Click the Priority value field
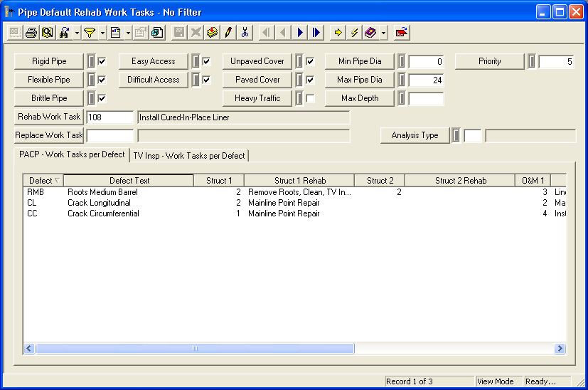Viewport: 588px width, 390px height. (x=556, y=61)
